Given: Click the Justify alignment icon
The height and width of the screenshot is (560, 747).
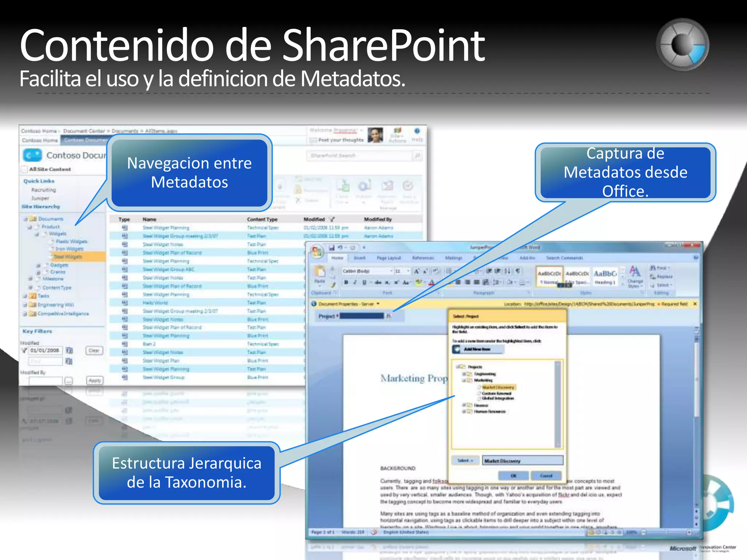Looking at the screenshot, I should tap(476, 282).
